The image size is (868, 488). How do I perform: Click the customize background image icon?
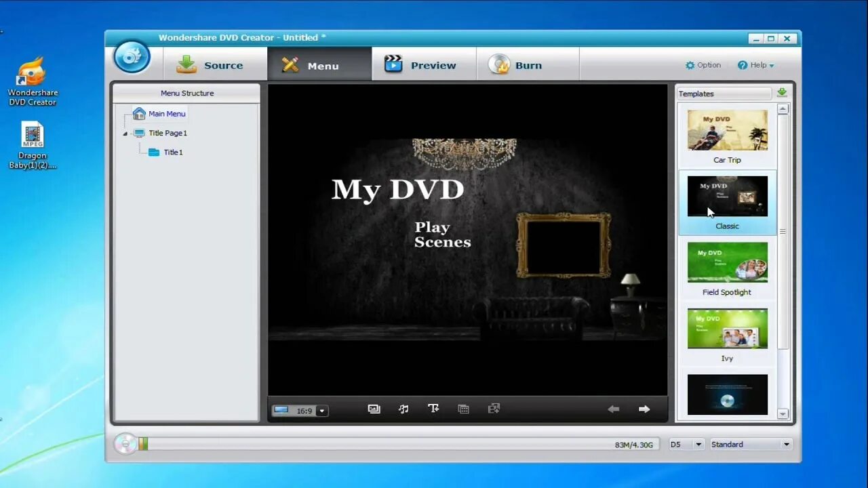(374, 409)
